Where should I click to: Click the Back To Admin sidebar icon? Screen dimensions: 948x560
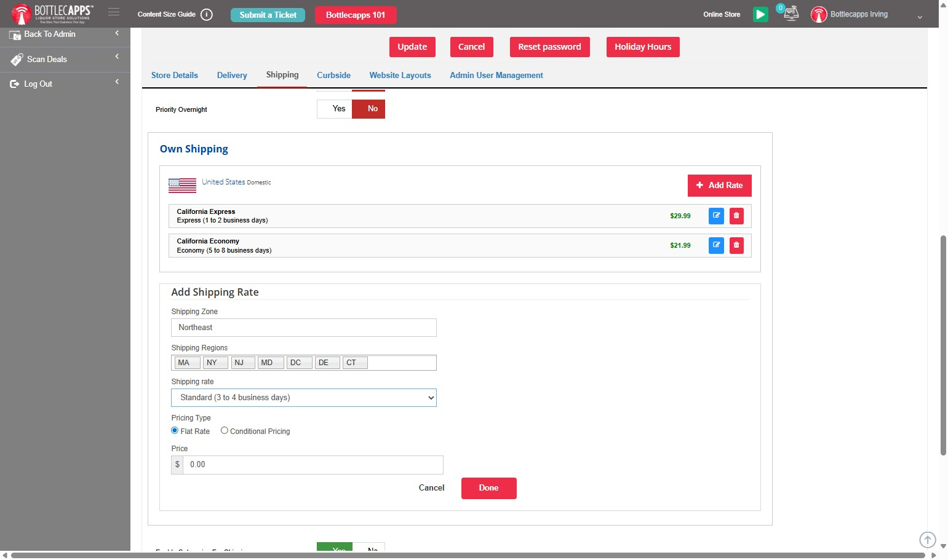pos(15,35)
